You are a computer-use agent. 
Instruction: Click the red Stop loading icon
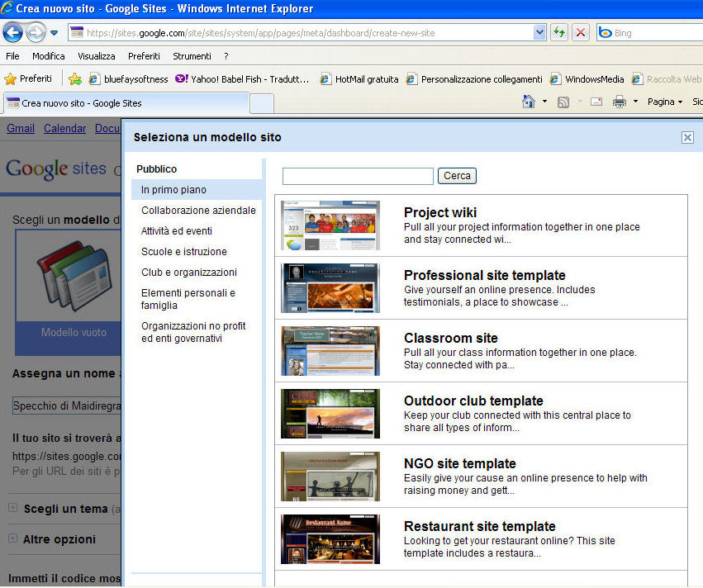tap(581, 32)
